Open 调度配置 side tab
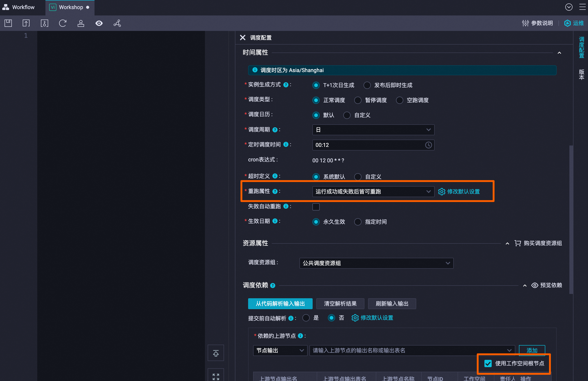The height and width of the screenshot is (381, 588). (x=581, y=47)
